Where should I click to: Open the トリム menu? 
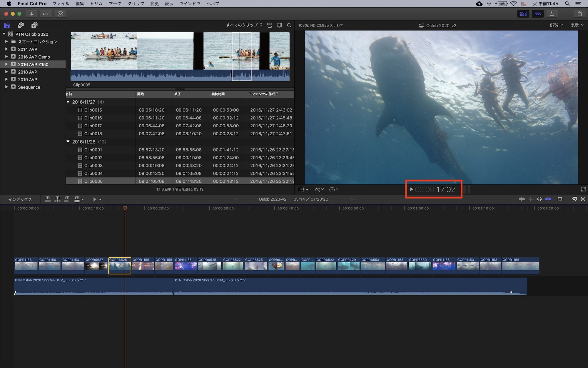coord(96,4)
